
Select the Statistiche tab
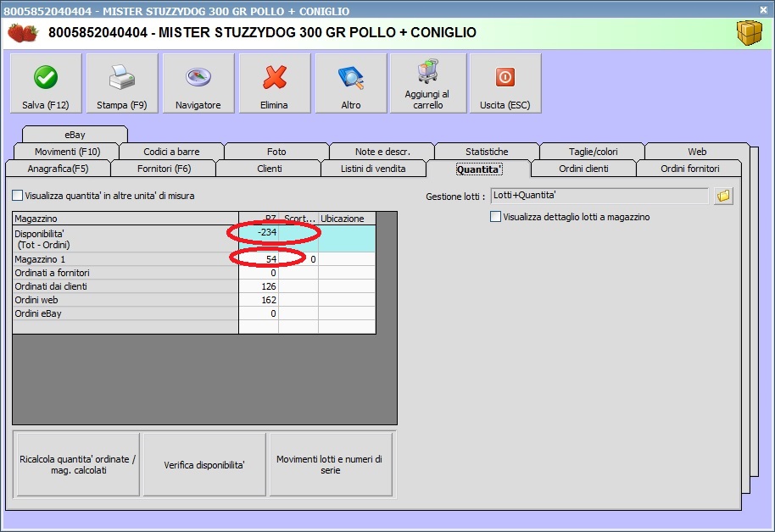[x=487, y=151]
